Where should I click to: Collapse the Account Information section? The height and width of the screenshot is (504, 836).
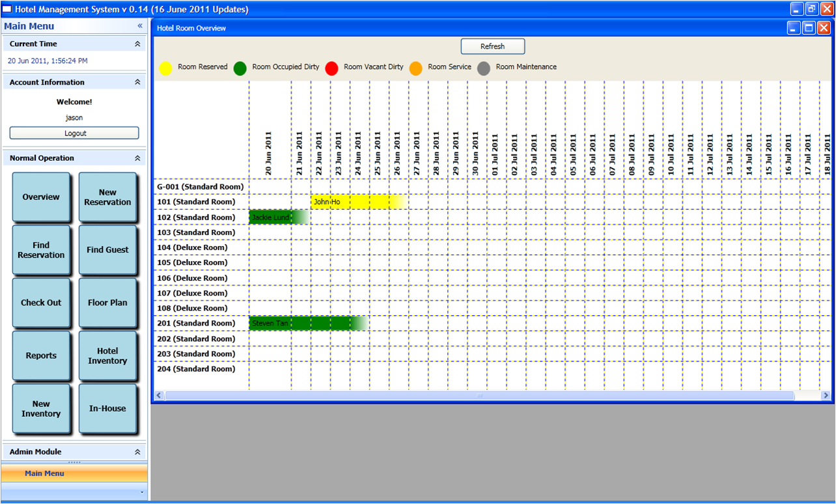pos(137,81)
